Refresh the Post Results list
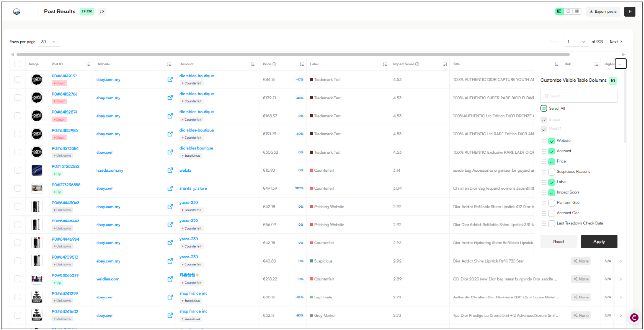This screenshot has height=330, width=644. (102, 11)
